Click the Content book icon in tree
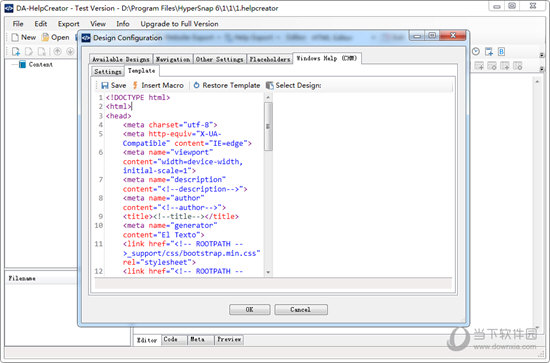The image size is (550, 363). (x=22, y=64)
